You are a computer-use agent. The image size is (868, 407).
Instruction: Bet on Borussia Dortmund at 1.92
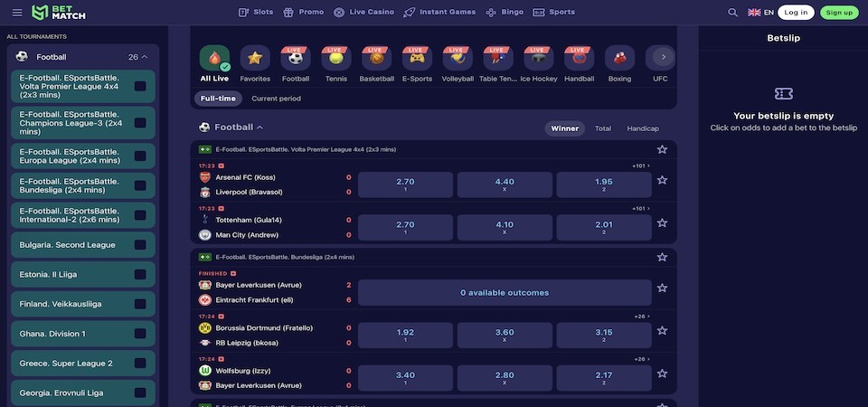(x=405, y=335)
